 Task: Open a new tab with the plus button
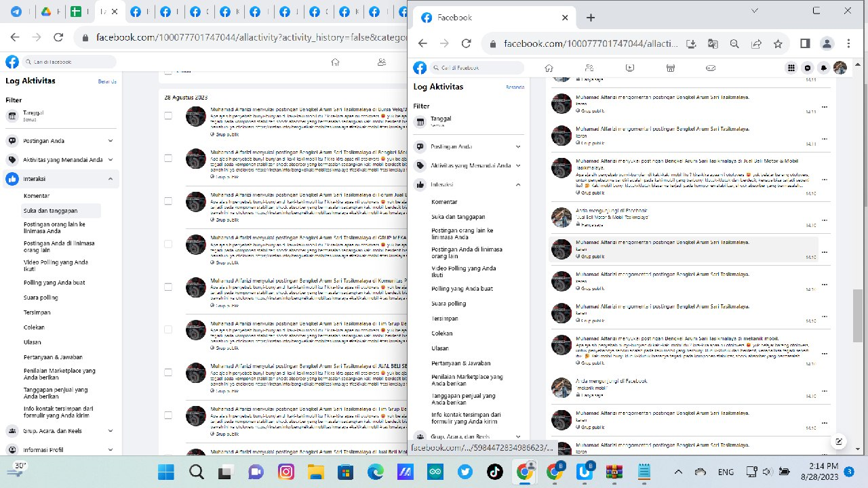coord(591,18)
